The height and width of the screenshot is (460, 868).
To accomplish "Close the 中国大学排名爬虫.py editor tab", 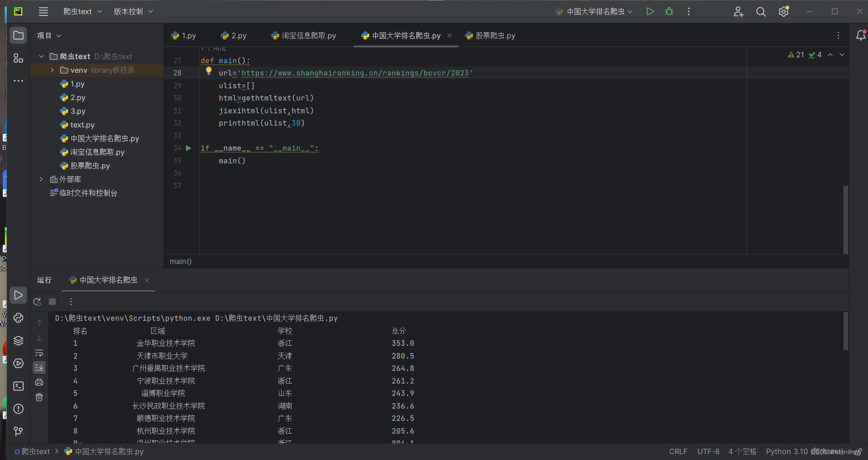I will pyautogui.click(x=449, y=35).
